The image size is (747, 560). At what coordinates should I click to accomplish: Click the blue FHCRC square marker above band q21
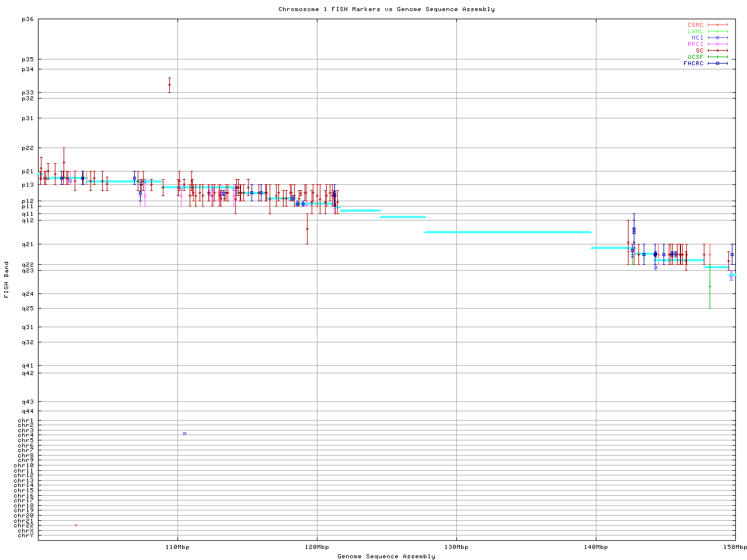tap(634, 230)
